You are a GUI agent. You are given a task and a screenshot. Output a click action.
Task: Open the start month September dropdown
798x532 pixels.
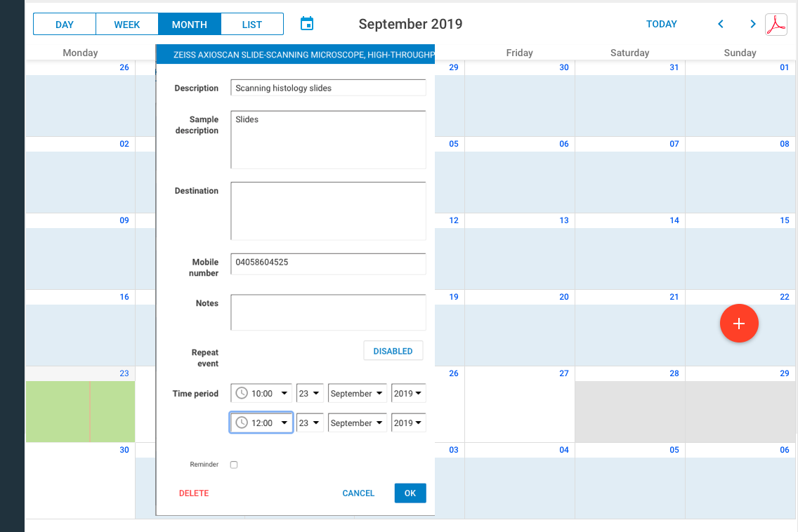click(358, 393)
